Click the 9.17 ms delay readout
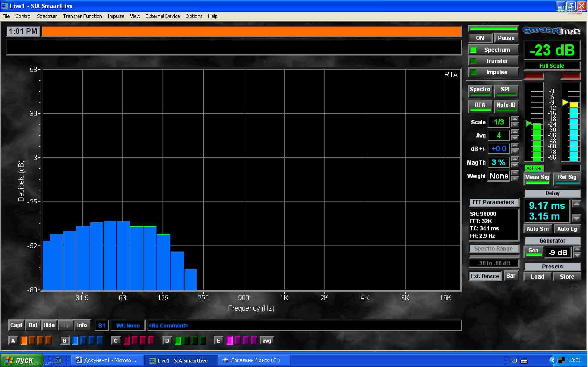Screen dimensions: 588x367 [x=547, y=206]
